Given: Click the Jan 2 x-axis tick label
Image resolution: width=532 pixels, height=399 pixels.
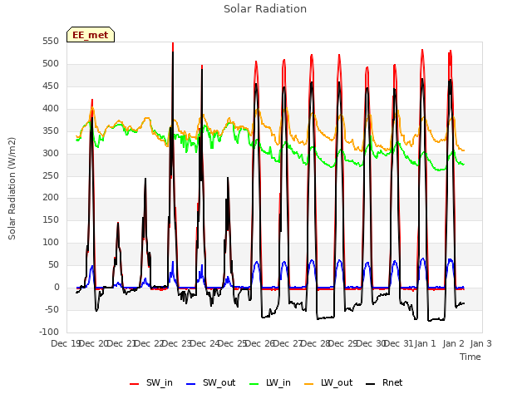Looking at the screenshot, I should (454, 343).
